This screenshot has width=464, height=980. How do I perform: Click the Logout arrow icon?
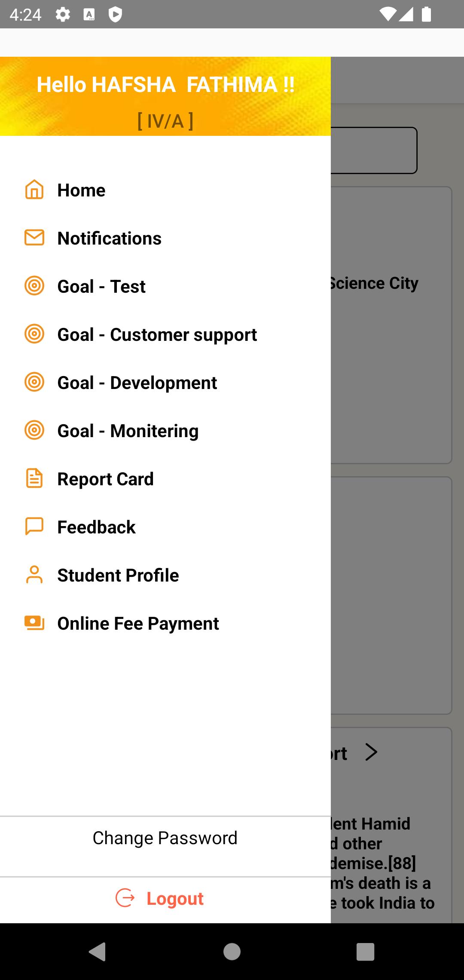point(125,898)
